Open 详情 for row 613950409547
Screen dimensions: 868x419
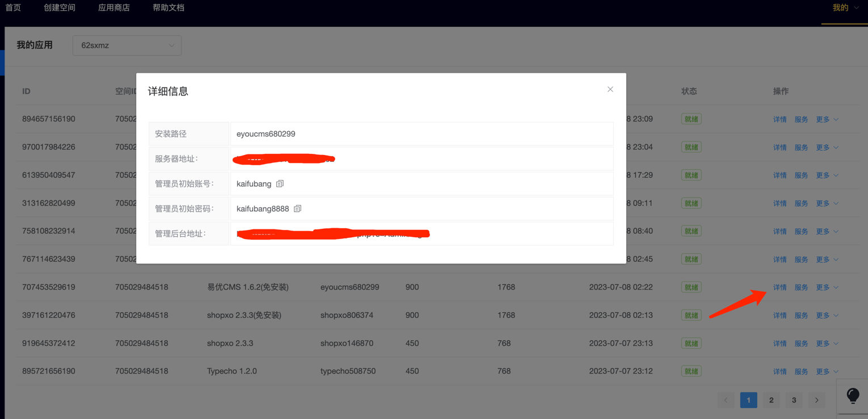780,175
